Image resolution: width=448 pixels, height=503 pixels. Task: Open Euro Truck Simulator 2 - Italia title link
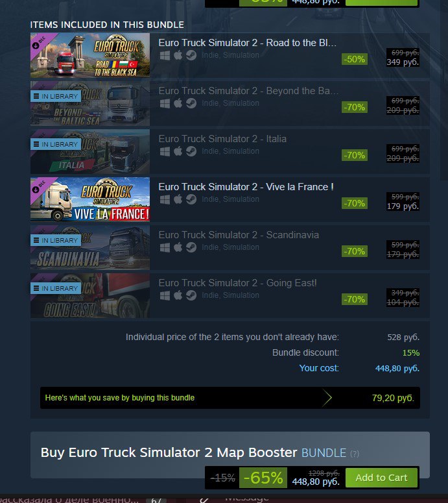pos(222,139)
